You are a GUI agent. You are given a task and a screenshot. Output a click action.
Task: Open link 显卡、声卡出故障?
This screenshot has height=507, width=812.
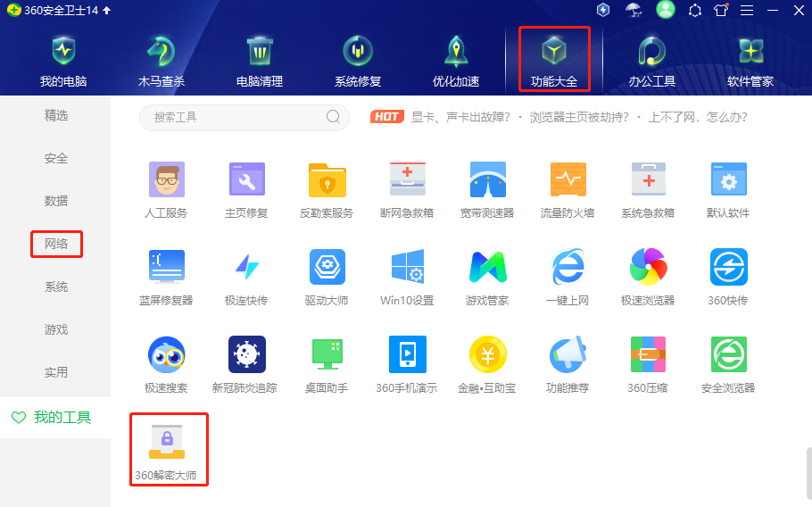(x=461, y=118)
